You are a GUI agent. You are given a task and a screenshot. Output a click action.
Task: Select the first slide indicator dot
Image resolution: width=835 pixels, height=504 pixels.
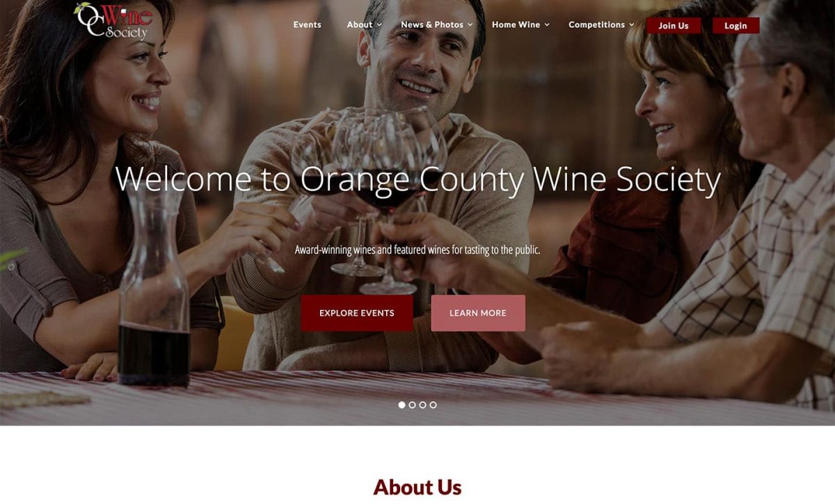tap(401, 405)
